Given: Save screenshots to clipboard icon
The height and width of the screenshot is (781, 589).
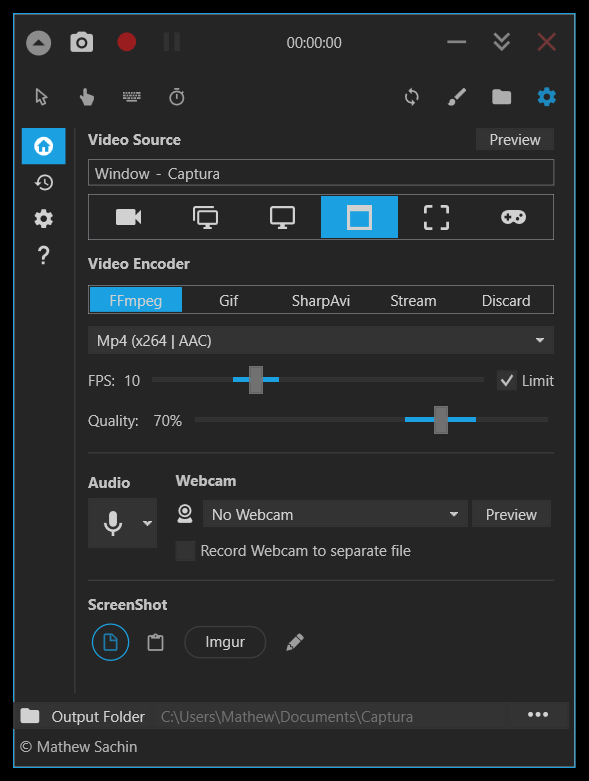Looking at the screenshot, I should pyautogui.click(x=155, y=642).
